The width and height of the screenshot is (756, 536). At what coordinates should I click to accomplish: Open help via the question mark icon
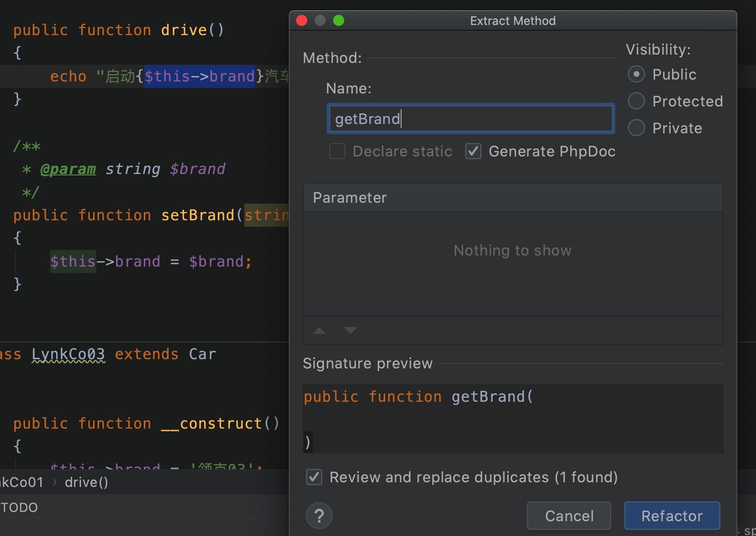click(319, 516)
